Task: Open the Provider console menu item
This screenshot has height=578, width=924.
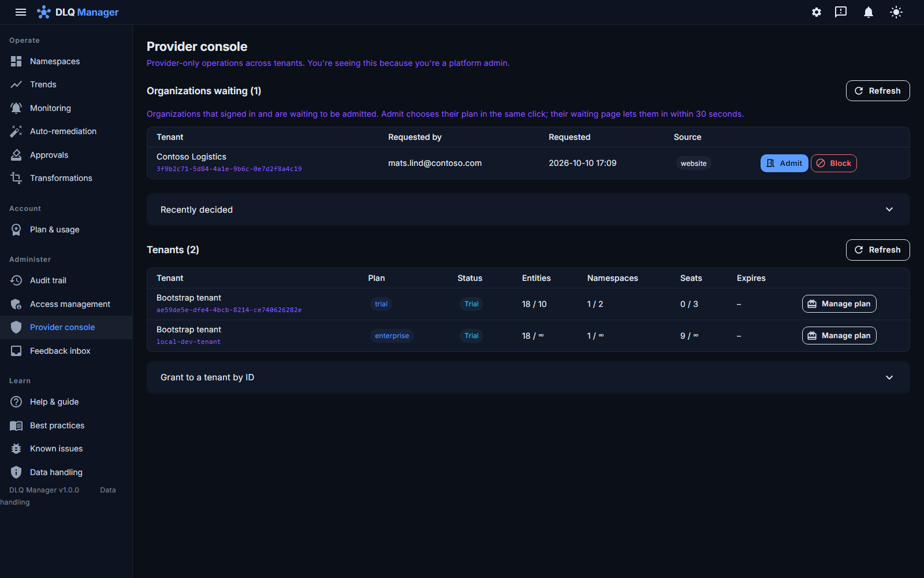Action: (x=66, y=327)
